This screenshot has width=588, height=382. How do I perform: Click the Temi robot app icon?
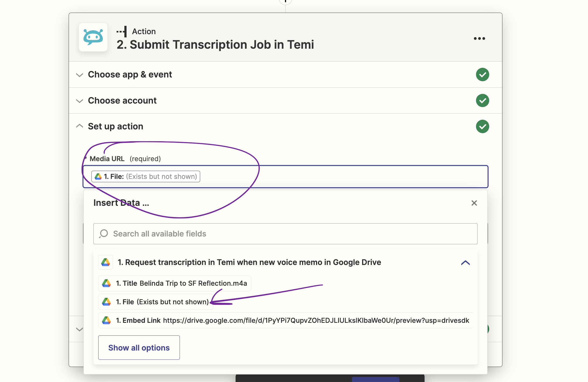coord(93,37)
